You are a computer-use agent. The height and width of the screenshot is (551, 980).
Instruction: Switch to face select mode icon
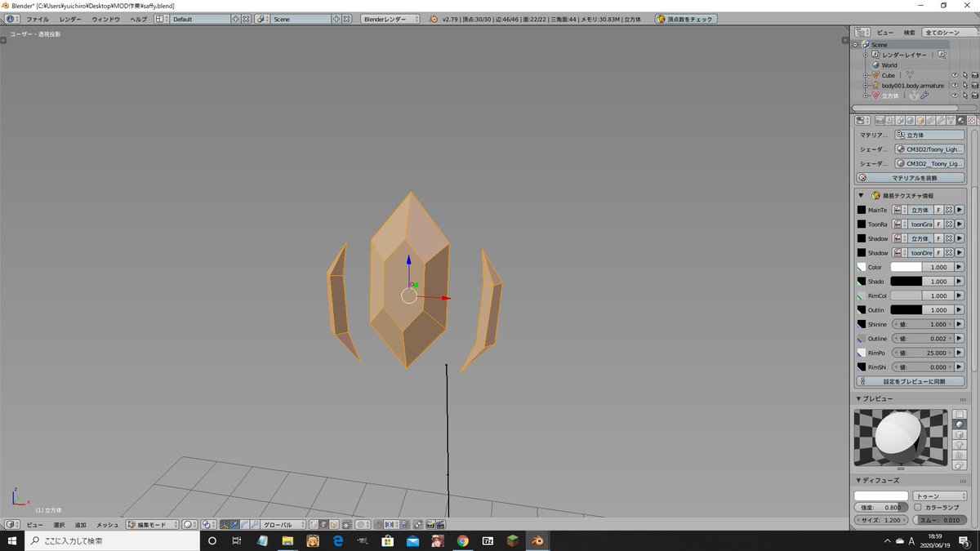[333, 524]
